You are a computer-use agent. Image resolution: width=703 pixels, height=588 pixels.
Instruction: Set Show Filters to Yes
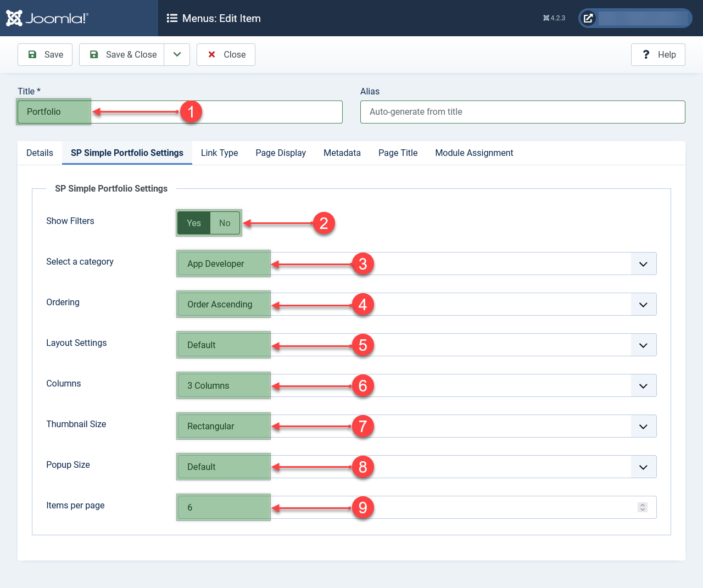pos(193,223)
